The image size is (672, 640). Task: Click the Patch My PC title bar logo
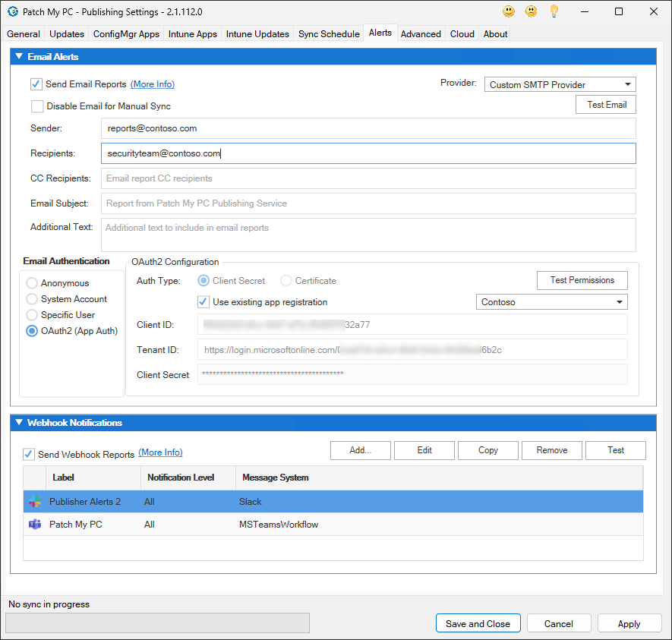[x=12, y=12]
